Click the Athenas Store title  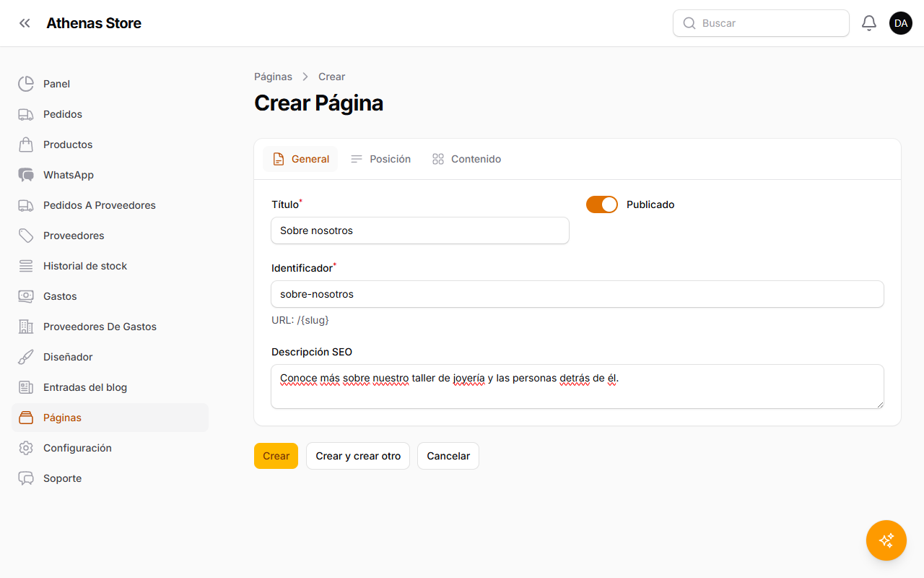[x=94, y=23]
